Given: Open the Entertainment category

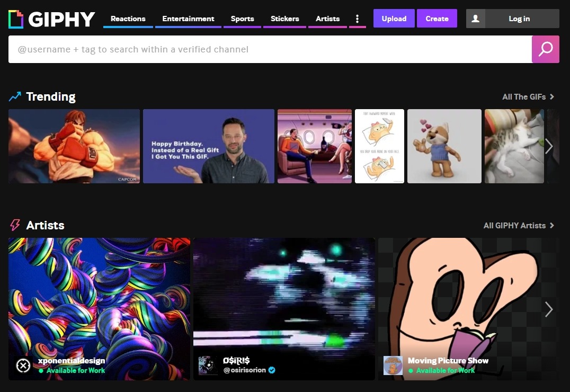Looking at the screenshot, I should pos(188,19).
